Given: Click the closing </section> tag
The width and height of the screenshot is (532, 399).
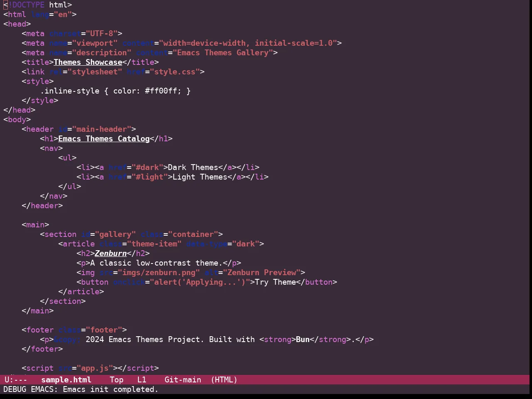Looking at the screenshot, I should (63, 301).
